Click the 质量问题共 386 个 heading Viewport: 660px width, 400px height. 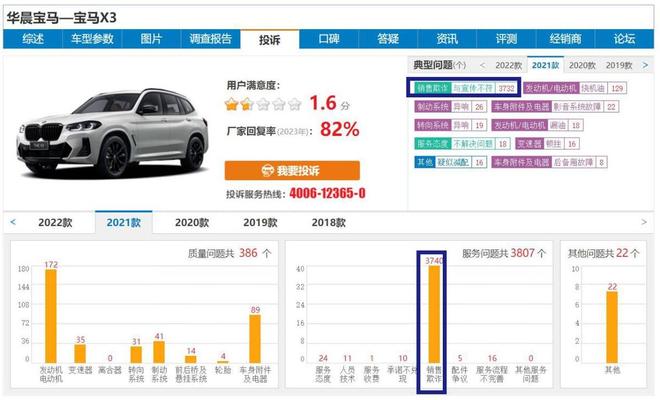[230, 253]
